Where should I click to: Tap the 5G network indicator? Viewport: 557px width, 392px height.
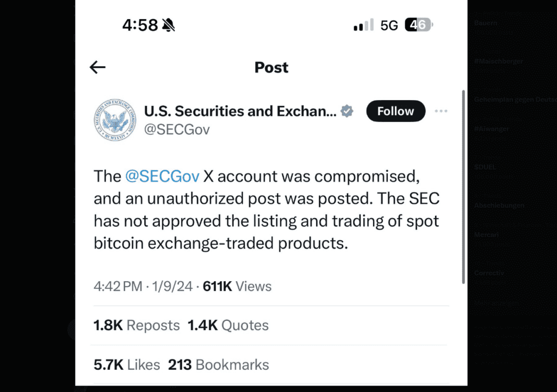tap(389, 25)
